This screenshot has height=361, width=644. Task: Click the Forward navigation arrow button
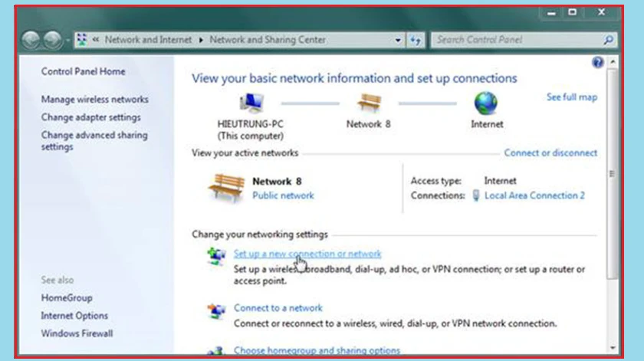[x=53, y=40]
